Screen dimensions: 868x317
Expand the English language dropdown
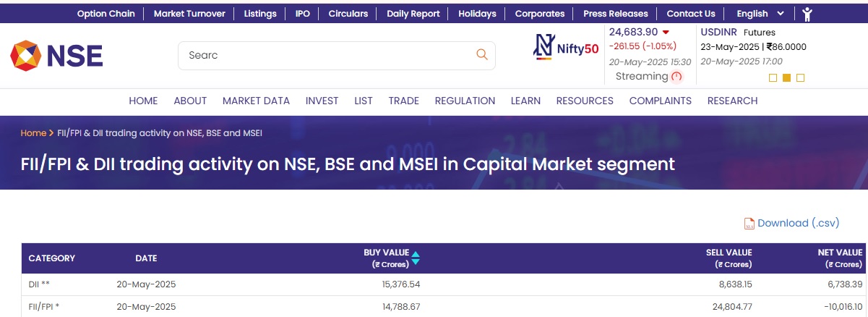(760, 13)
